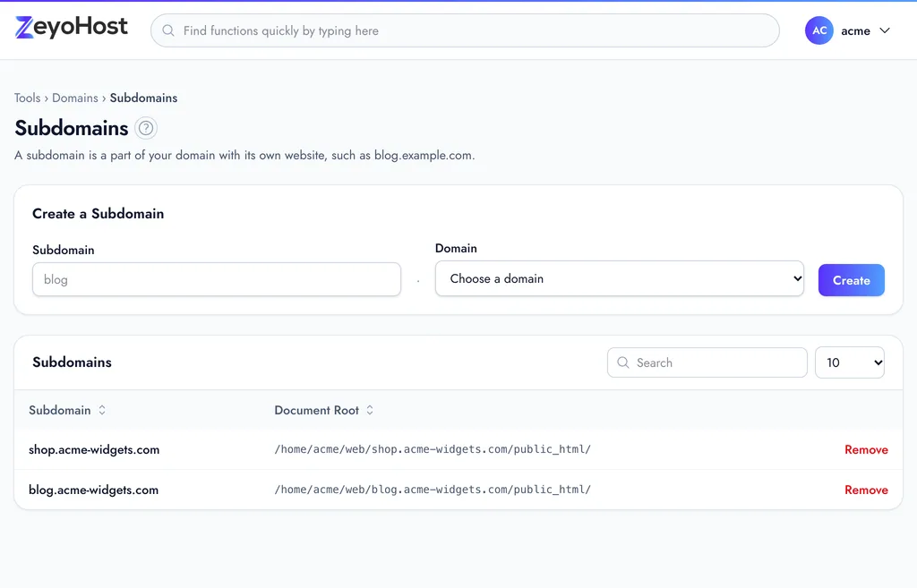Screen dimensions: 917x588
Task: Open the ZeyoHost logo home link
Action: click(x=72, y=27)
